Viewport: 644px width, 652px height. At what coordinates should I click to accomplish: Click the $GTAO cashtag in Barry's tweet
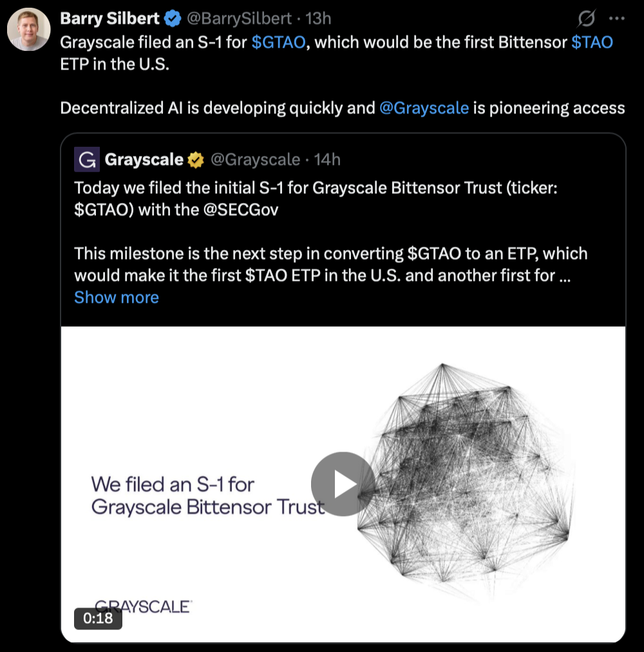coord(278,43)
